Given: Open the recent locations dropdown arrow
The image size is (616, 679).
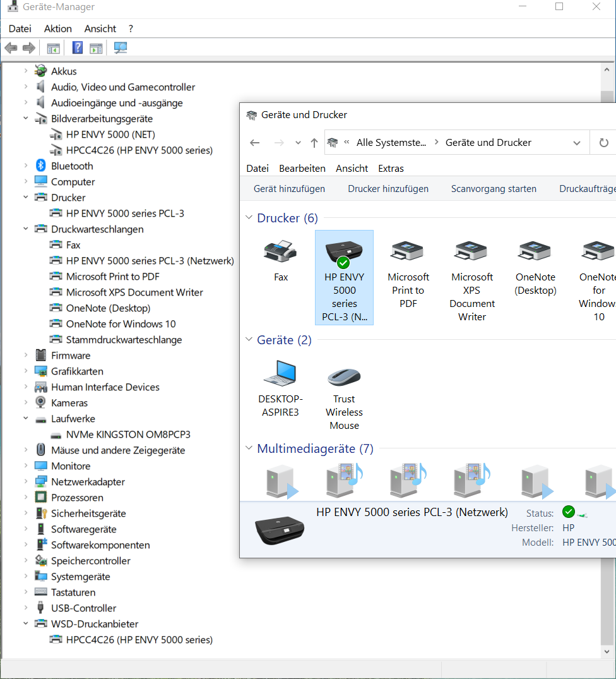Looking at the screenshot, I should (x=298, y=143).
